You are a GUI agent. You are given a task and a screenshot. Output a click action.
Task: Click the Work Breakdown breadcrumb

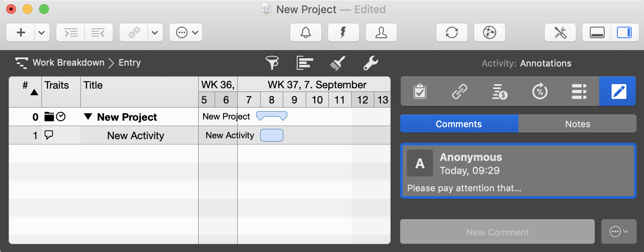coord(68,62)
